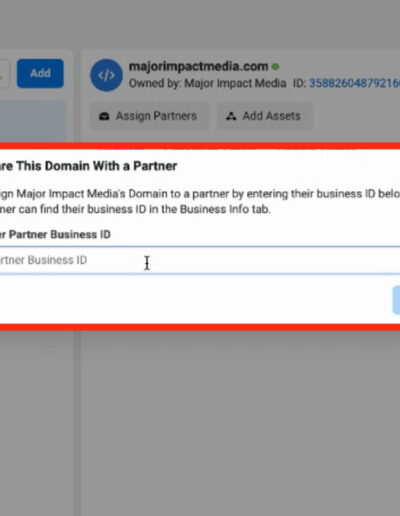Click the light blue confirm button in dialog
The height and width of the screenshot is (516, 400).
point(396,300)
